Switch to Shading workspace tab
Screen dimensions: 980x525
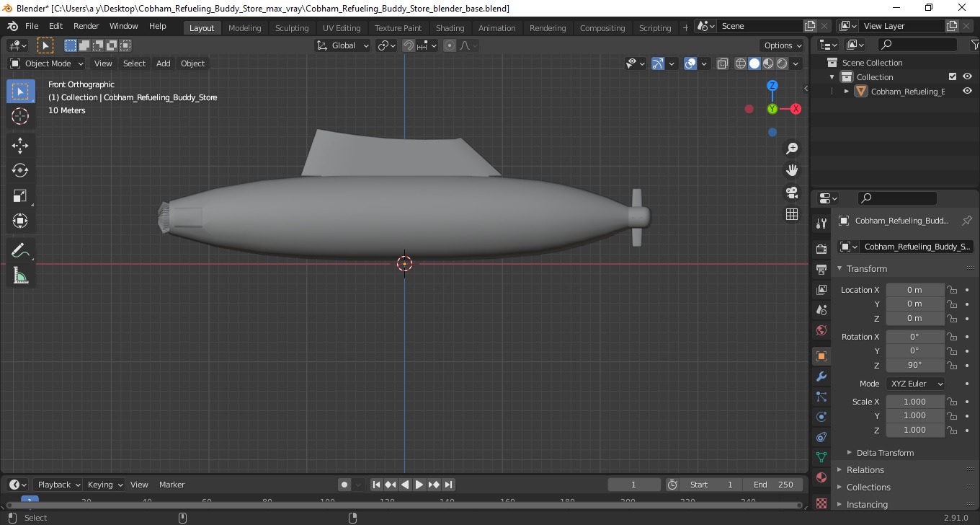[450, 27]
